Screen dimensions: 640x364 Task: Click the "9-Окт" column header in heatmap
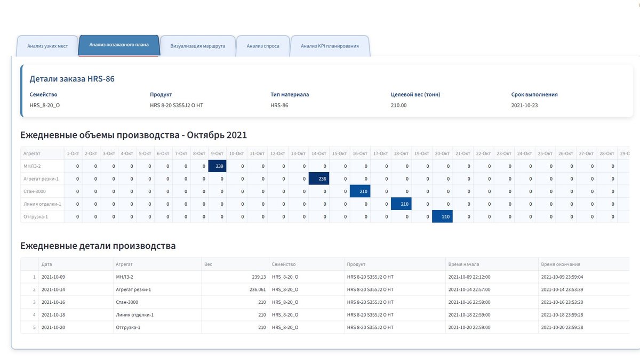click(218, 153)
